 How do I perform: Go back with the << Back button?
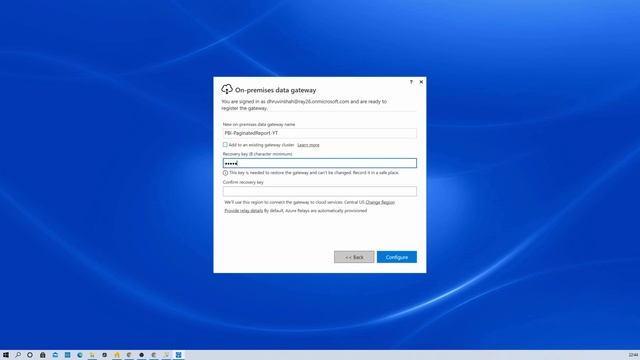pyautogui.click(x=354, y=257)
